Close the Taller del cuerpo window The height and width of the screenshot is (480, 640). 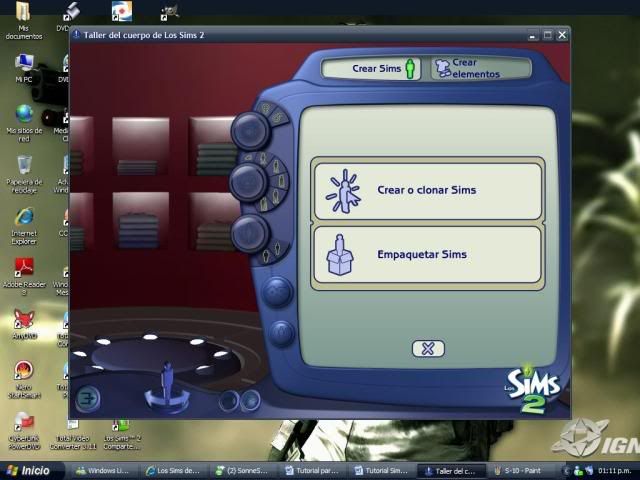coord(562,36)
